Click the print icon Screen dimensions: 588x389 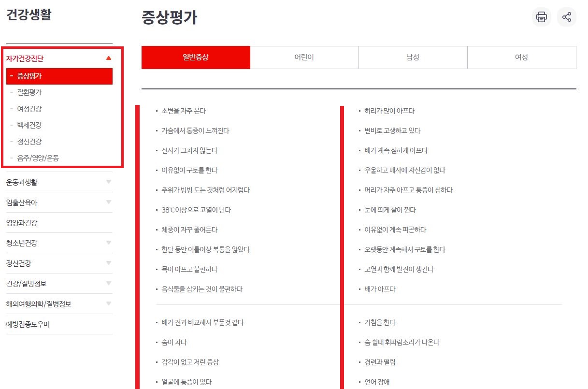pyautogui.click(x=541, y=17)
